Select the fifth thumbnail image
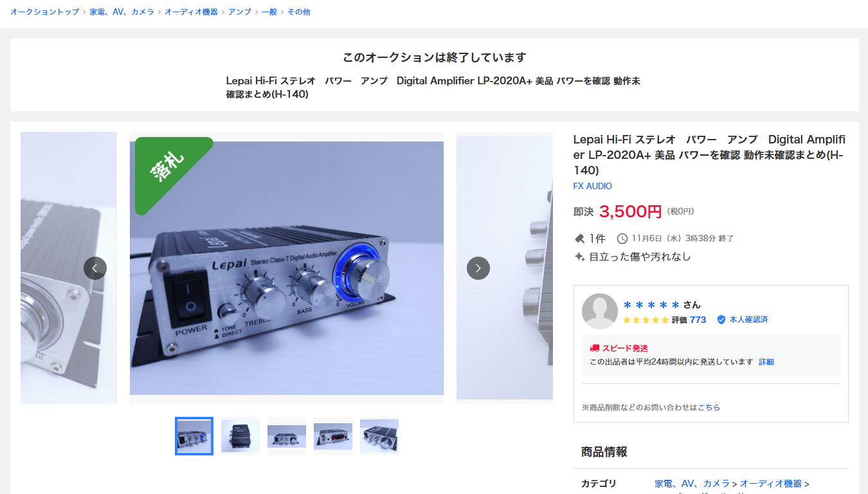 tap(379, 436)
